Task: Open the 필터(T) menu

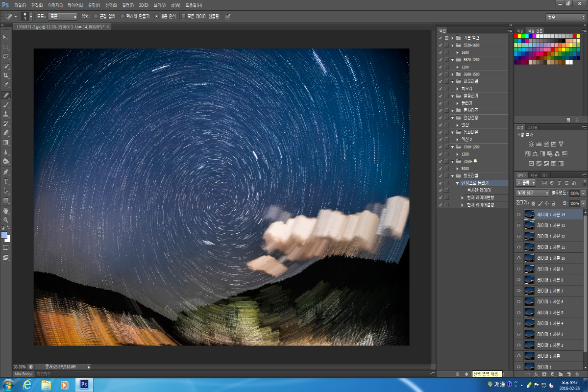Action: click(x=127, y=5)
